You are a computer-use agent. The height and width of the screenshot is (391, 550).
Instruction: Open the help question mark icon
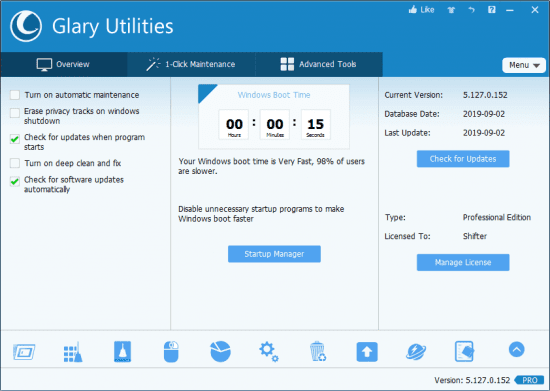tap(492, 10)
